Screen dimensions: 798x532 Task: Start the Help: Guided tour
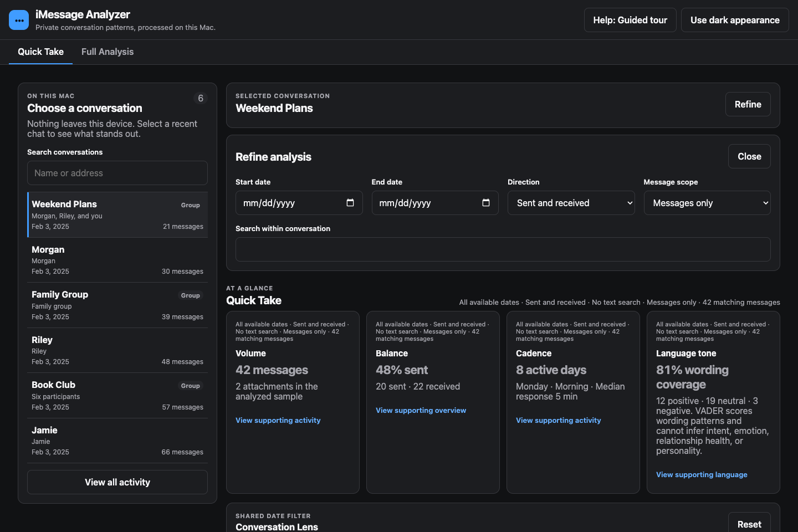click(x=630, y=20)
